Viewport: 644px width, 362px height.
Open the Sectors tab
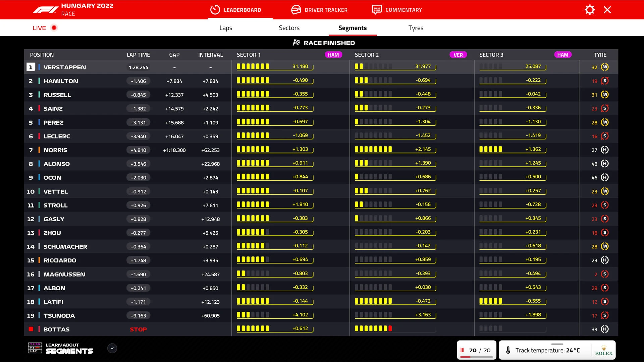[289, 28]
